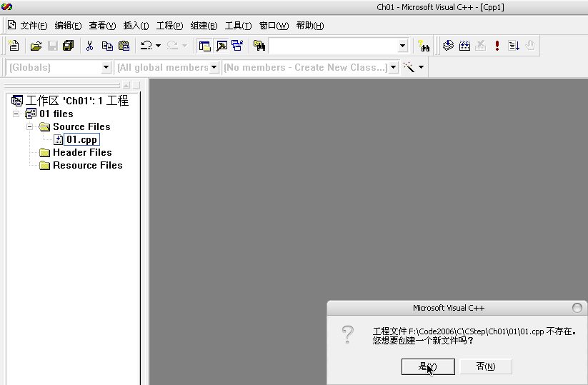Click the Build icon
This screenshot has width=588, height=385.
click(x=464, y=46)
